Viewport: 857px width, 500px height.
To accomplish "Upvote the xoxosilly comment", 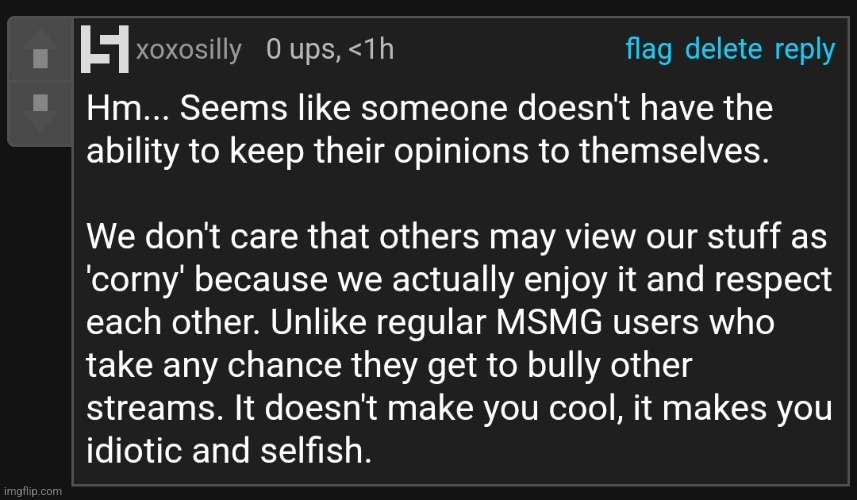I will pyautogui.click(x=40, y=51).
